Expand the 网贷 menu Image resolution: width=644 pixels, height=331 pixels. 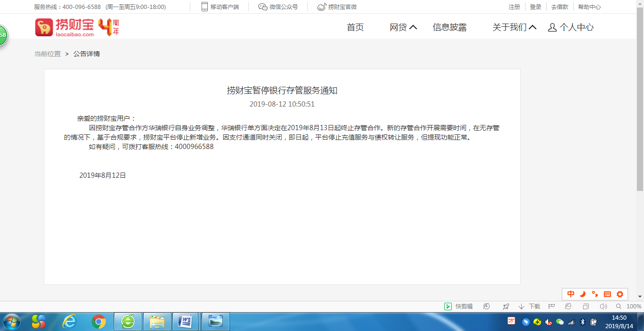point(403,27)
